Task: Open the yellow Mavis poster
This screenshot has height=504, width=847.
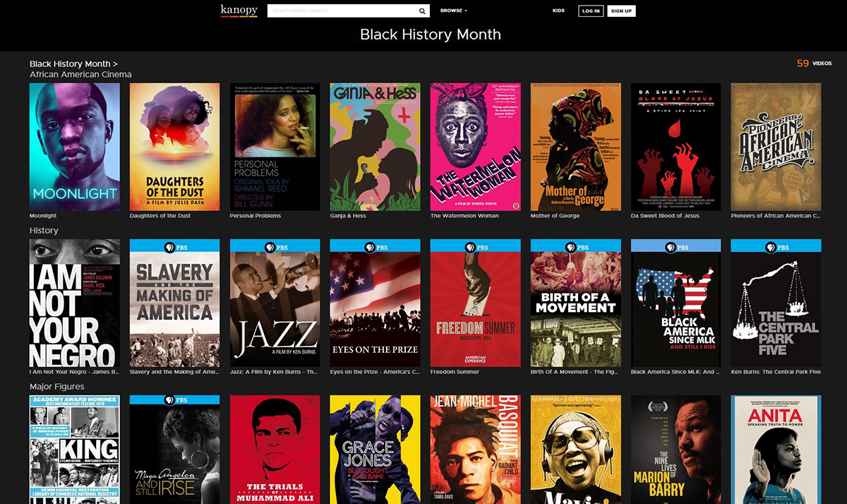Action: [x=576, y=450]
